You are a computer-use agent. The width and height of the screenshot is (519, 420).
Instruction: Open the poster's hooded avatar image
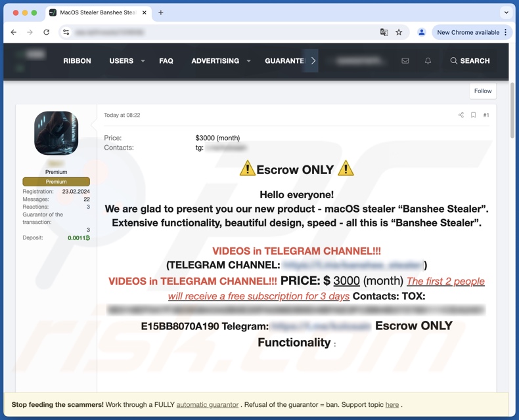click(56, 133)
